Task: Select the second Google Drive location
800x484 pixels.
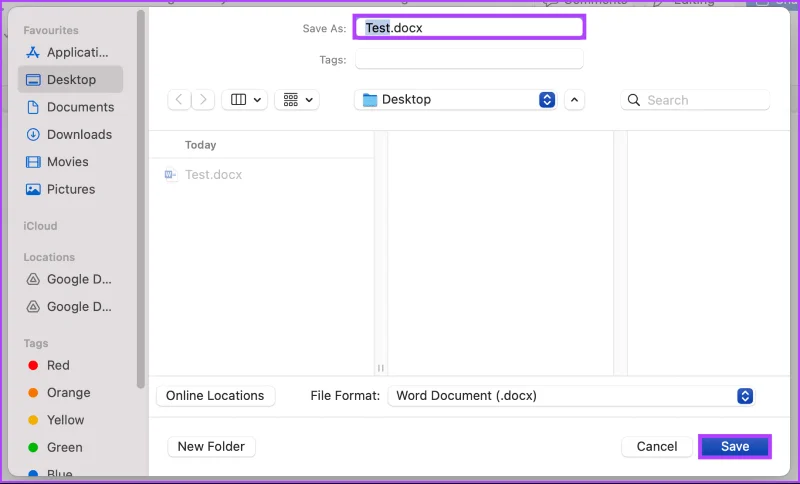Action: (x=70, y=307)
